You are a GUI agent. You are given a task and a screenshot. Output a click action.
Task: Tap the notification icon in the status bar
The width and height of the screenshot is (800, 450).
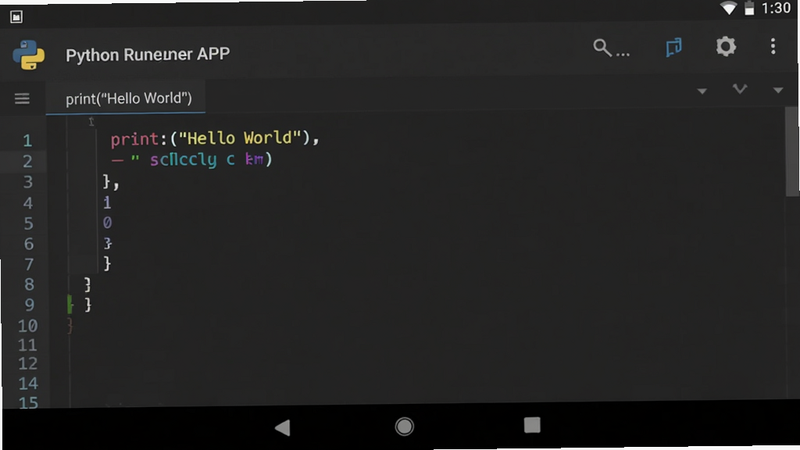[x=16, y=17]
